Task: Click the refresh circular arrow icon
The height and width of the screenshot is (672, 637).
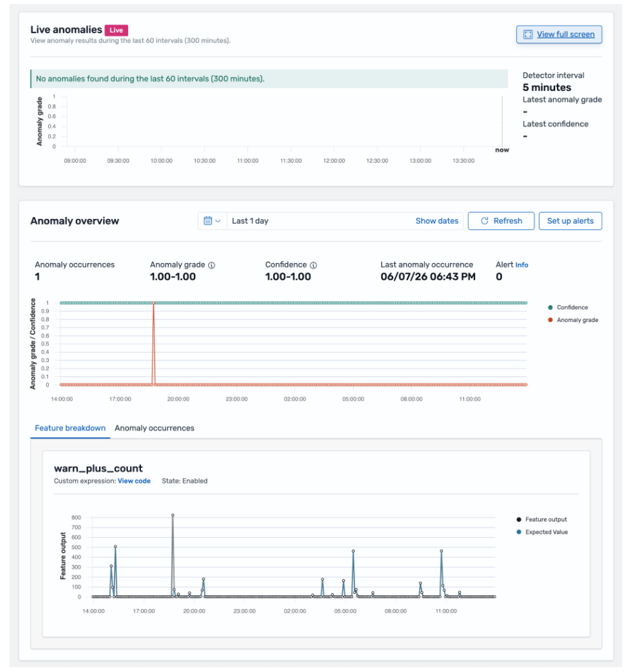Action: pos(485,220)
